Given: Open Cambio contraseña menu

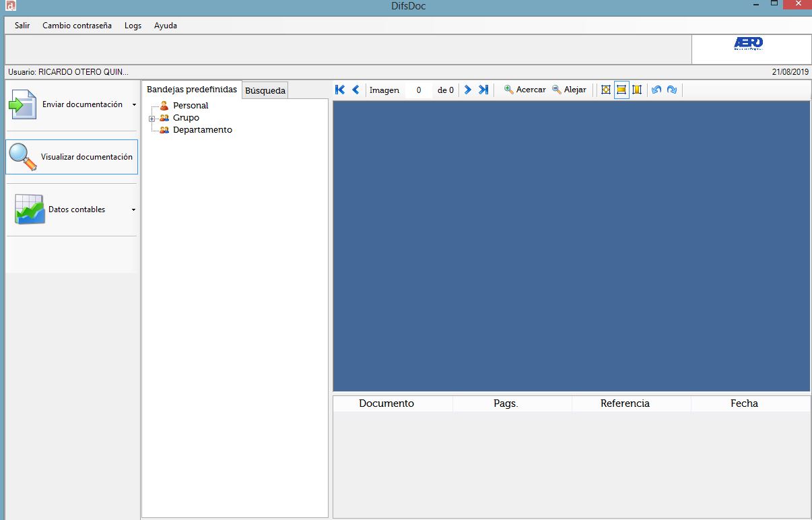Looking at the screenshot, I should (x=77, y=26).
